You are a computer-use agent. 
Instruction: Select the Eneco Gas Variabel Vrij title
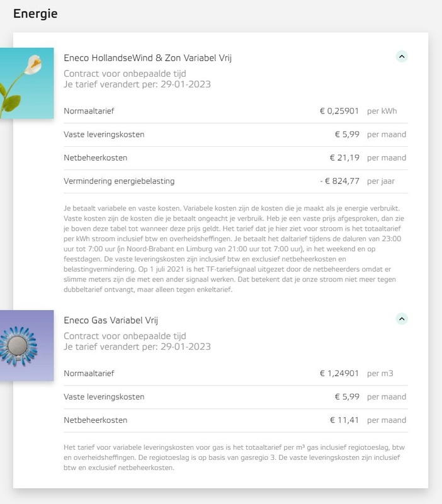114,320
